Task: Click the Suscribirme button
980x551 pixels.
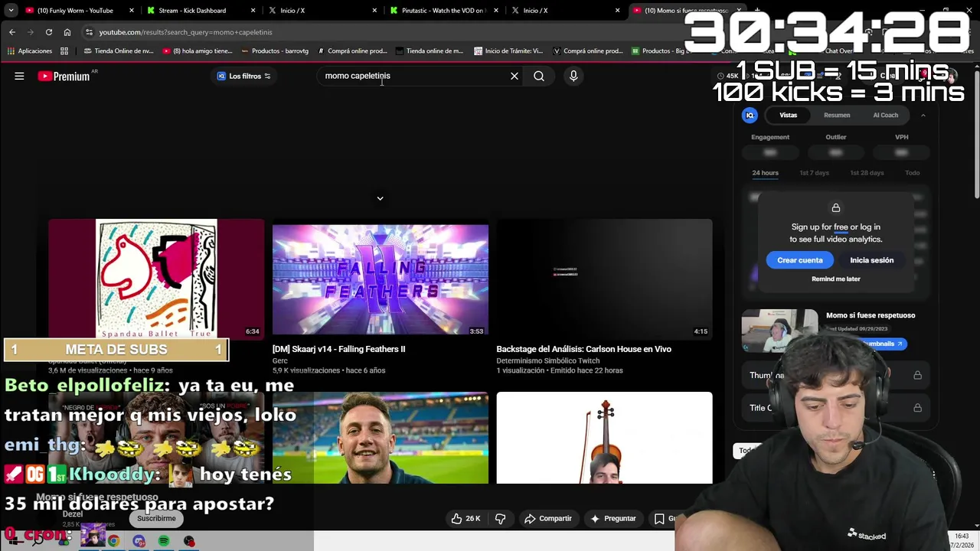Action: (x=156, y=518)
